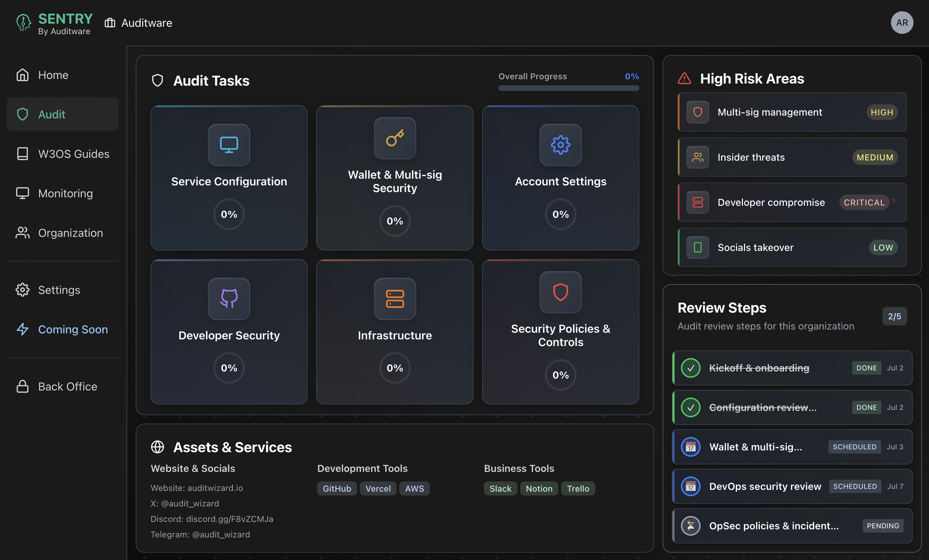Viewport: 929px width, 560px height.
Task: Click the Developer Security GitHub icon
Action: pos(229,299)
